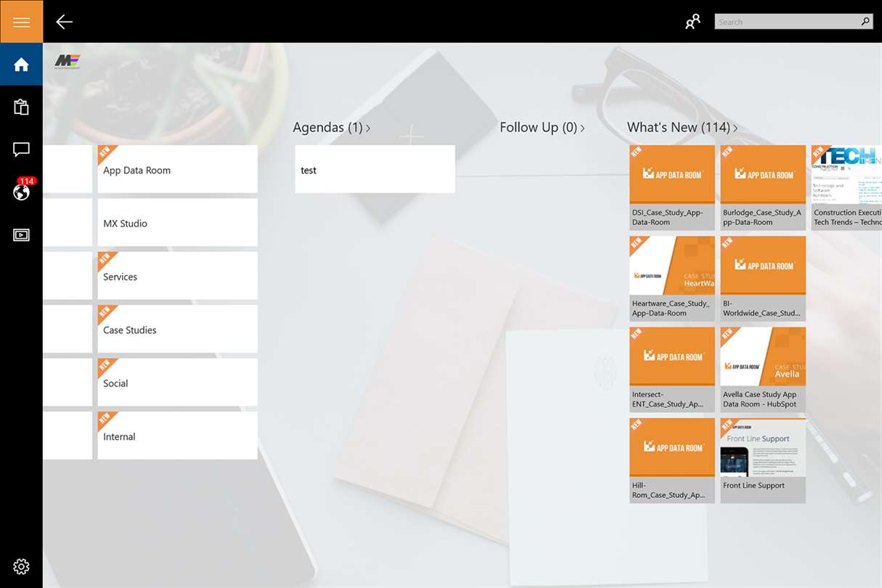Open the settings gear icon
The height and width of the screenshot is (588, 882).
click(21, 566)
